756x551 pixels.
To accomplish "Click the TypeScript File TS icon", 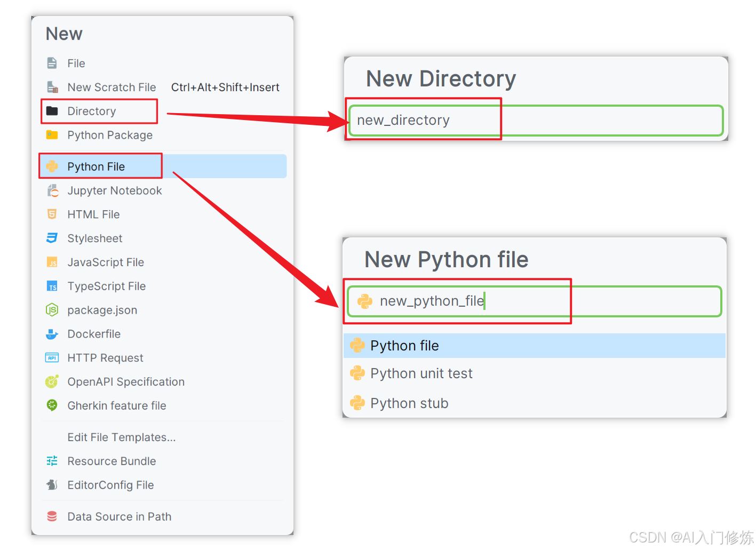I will (x=52, y=286).
